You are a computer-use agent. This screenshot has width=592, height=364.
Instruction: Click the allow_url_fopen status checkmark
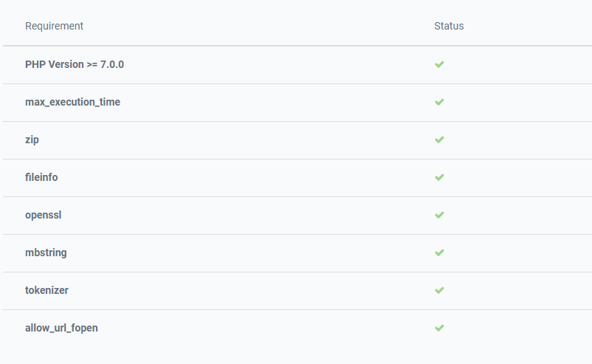[439, 328]
